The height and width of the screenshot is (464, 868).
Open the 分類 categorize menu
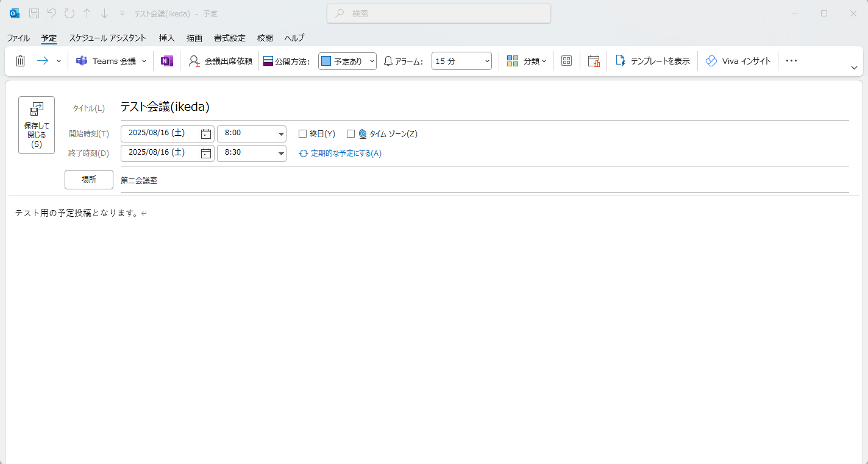(x=526, y=61)
